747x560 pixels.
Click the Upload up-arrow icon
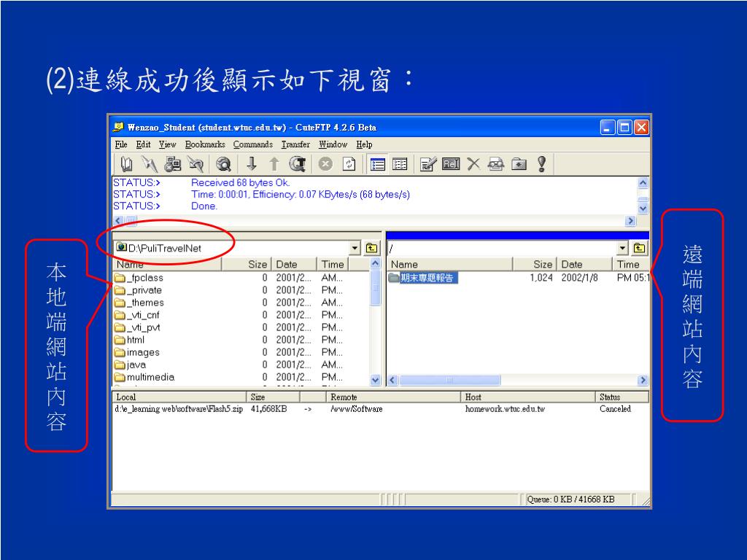pos(274,164)
